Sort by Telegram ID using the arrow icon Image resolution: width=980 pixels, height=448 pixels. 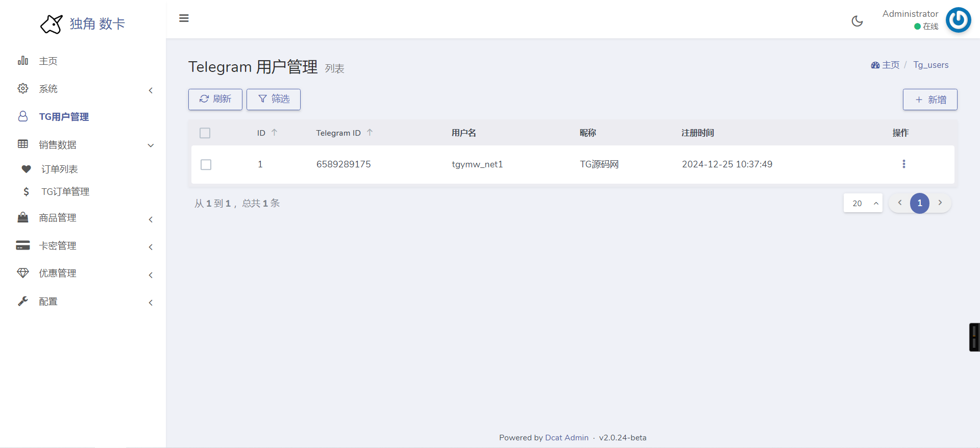(370, 133)
